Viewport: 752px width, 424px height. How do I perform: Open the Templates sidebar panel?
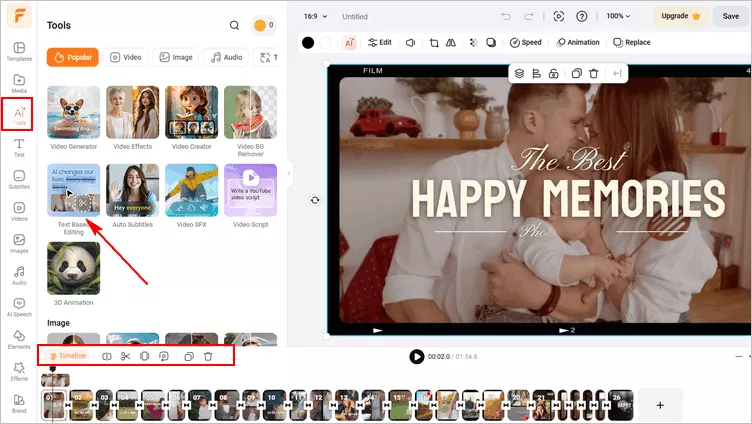[19, 51]
